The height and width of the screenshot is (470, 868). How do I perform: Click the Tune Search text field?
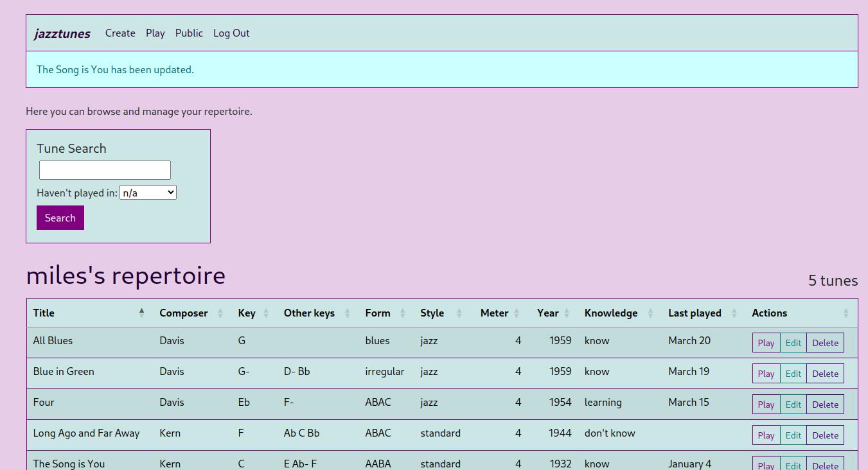coord(105,170)
